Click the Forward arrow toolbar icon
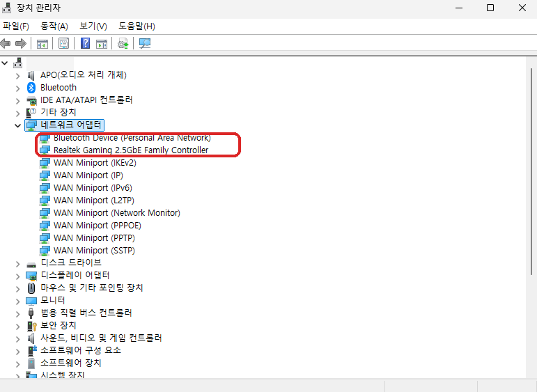The image size is (537, 392). 21,43
